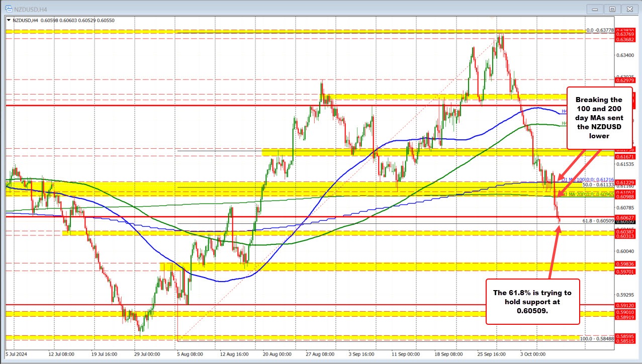Click the 27 Aug 08:00 time label
Image resolution: width=642 pixels, height=364 pixels.
point(321,353)
